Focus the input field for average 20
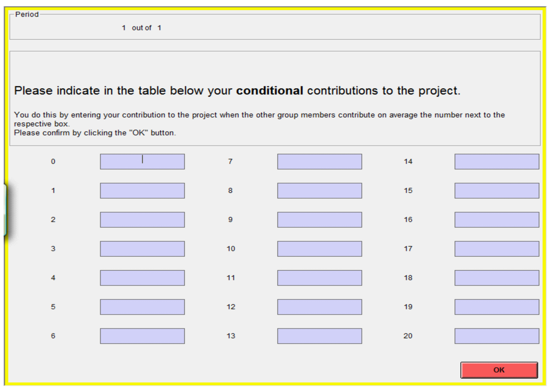Screen dimensions: 552x392 coord(497,336)
